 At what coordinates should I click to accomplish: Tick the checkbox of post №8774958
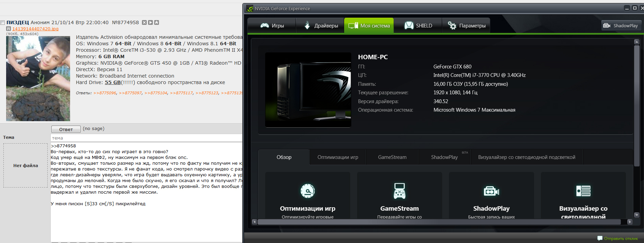coord(3,23)
